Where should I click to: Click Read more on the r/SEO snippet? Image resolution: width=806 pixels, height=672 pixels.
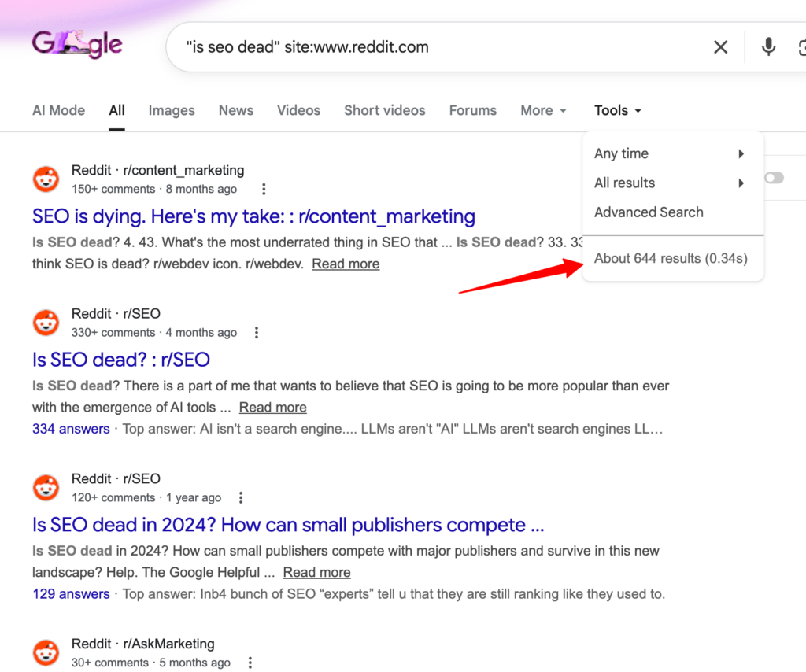[272, 407]
